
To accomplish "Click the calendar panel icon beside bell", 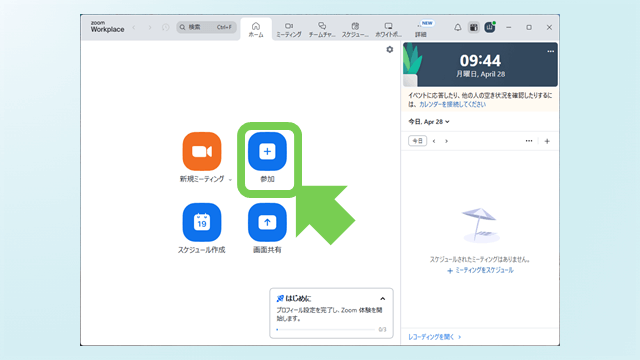I will point(473,27).
